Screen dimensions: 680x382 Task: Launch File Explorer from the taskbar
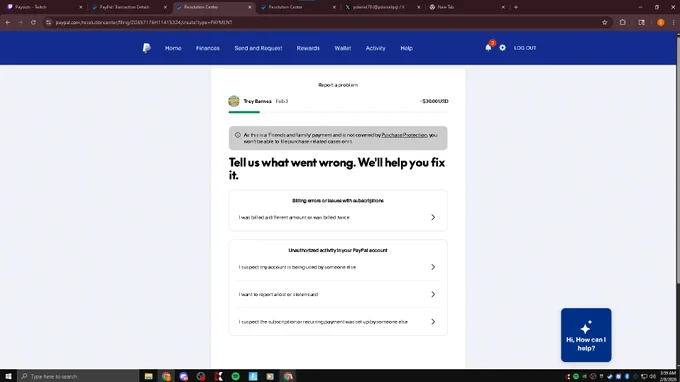tap(148, 376)
